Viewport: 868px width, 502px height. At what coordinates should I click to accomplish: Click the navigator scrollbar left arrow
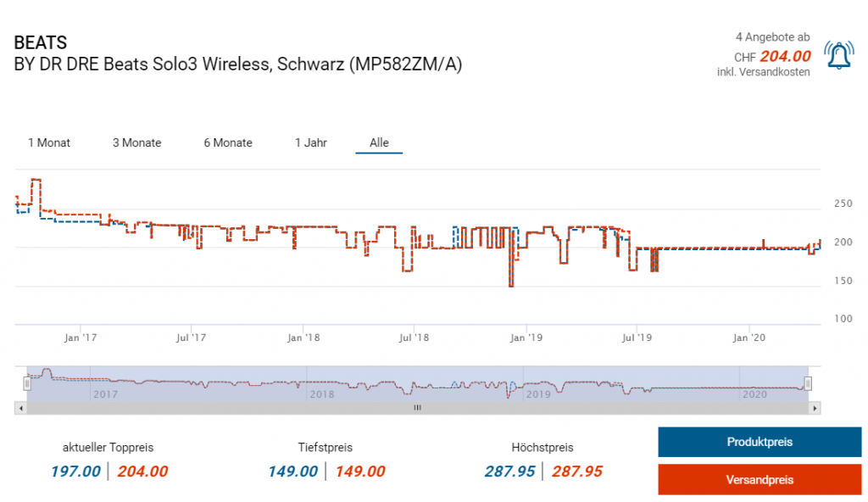click(x=19, y=408)
